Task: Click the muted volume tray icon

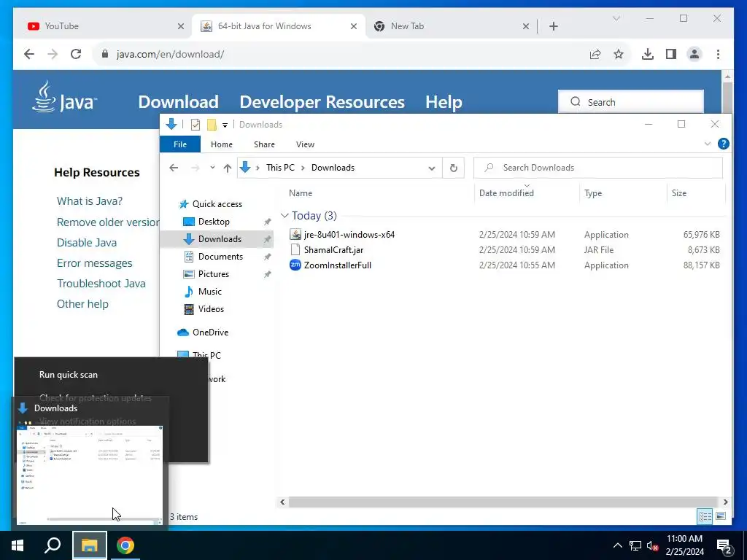Action: click(652, 545)
